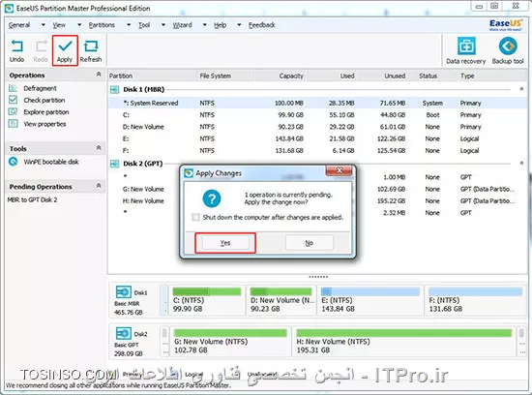Image resolution: width=532 pixels, height=395 pixels.
Task: Enable shut down after changes checkbox
Action: (x=195, y=218)
